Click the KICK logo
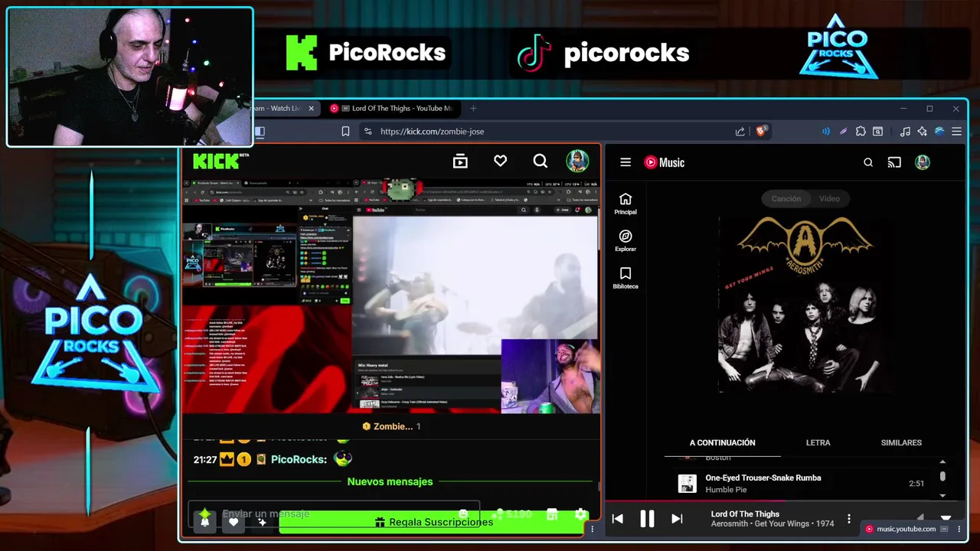 [x=220, y=161]
